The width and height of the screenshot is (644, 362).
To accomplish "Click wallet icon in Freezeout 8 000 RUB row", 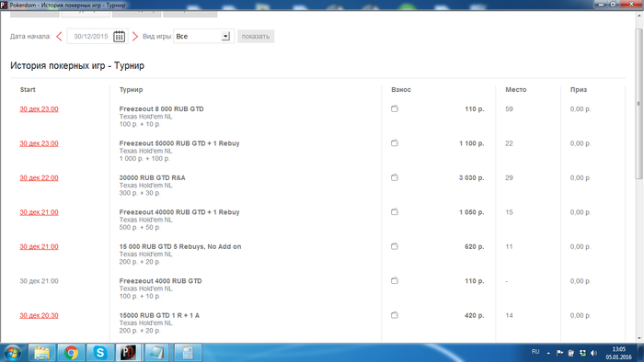I will point(395,108).
